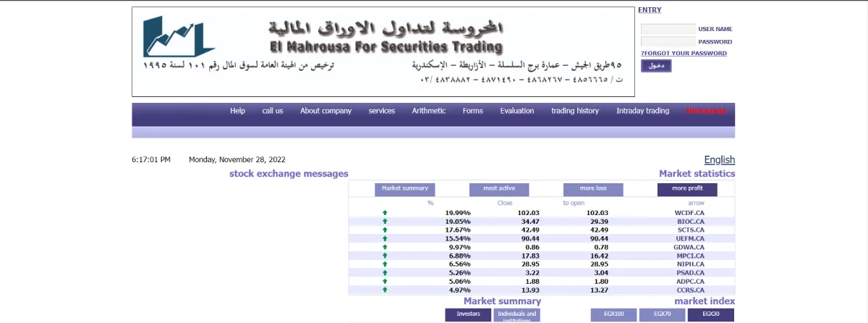
Task: Click the 13.27 open price
Action: pos(600,290)
